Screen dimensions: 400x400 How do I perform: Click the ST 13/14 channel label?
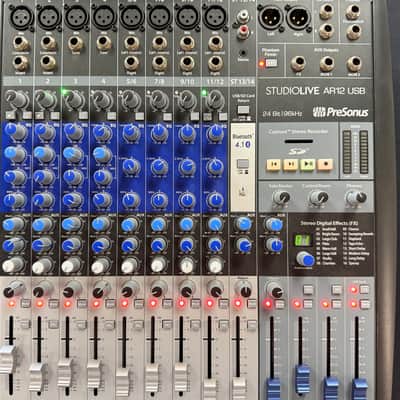click(243, 82)
